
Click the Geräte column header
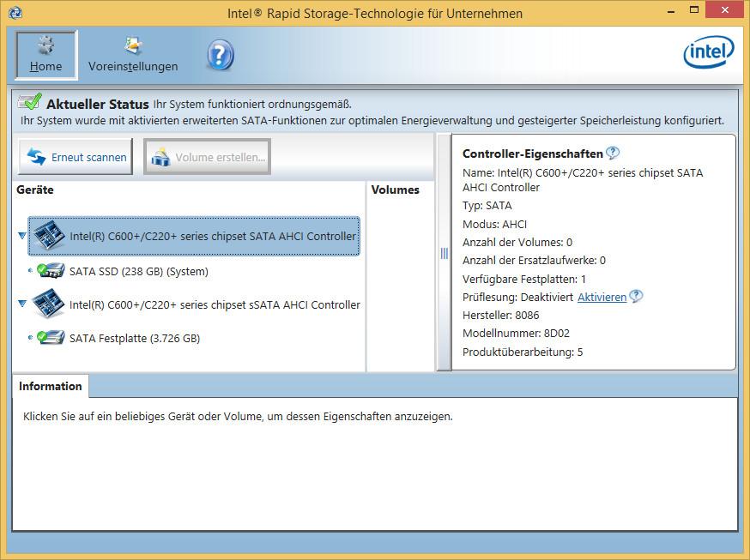[x=35, y=190]
